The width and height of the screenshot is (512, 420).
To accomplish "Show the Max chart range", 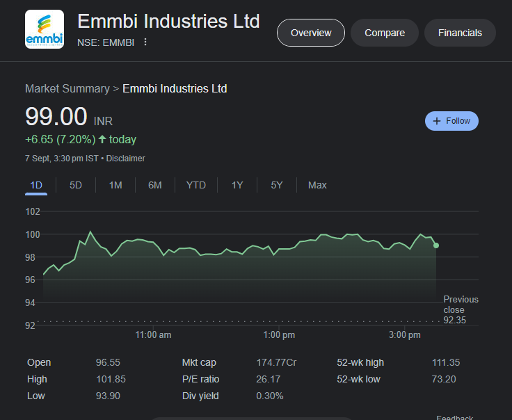I will pos(317,186).
